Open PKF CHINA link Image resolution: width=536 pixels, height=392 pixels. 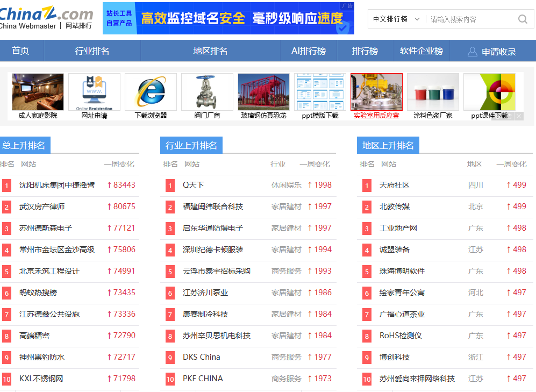tap(203, 379)
